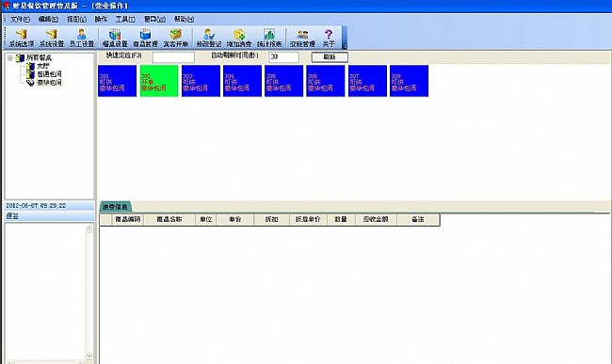
Task: Click the 宾客开单 guest order icon
Action: (176, 39)
